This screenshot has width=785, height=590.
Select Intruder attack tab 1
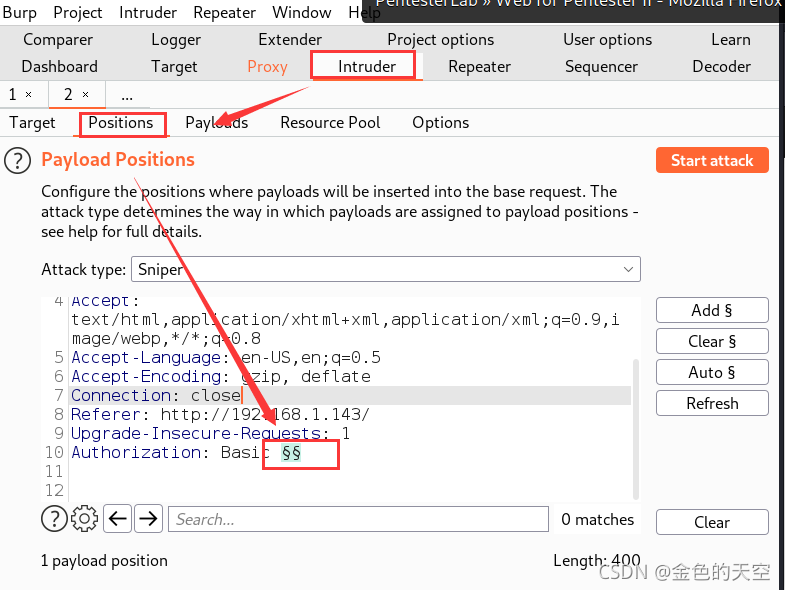pyautogui.click(x=13, y=94)
